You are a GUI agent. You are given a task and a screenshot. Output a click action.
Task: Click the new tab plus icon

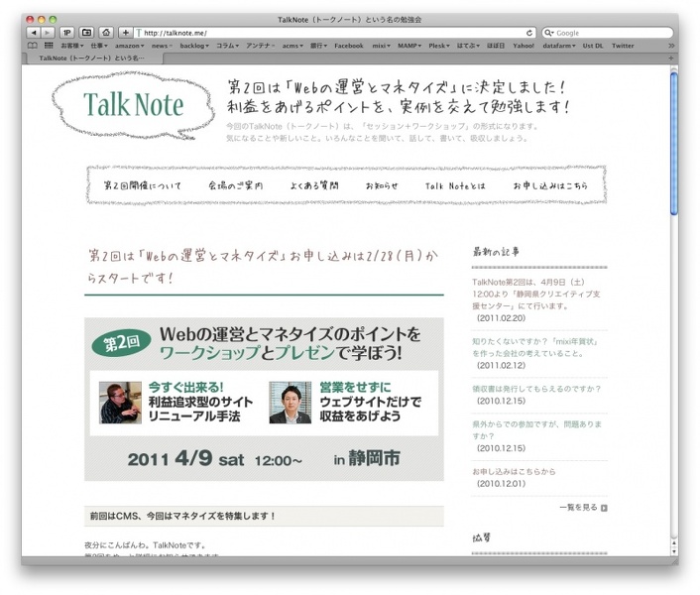[x=670, y=59]
